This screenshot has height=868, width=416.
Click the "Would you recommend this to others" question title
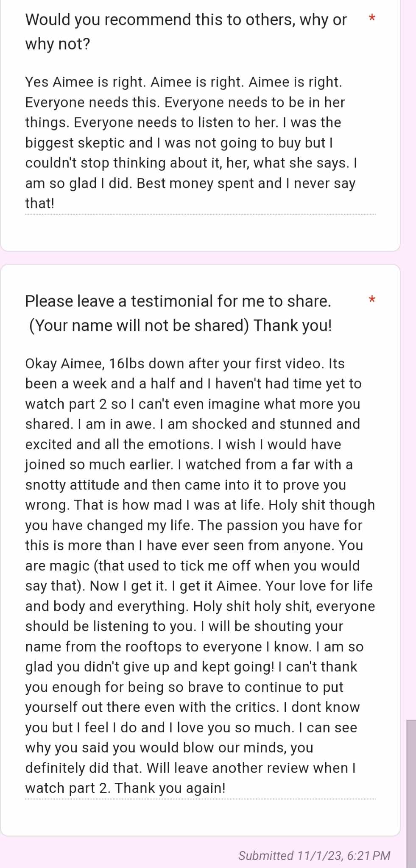(186, 20)
